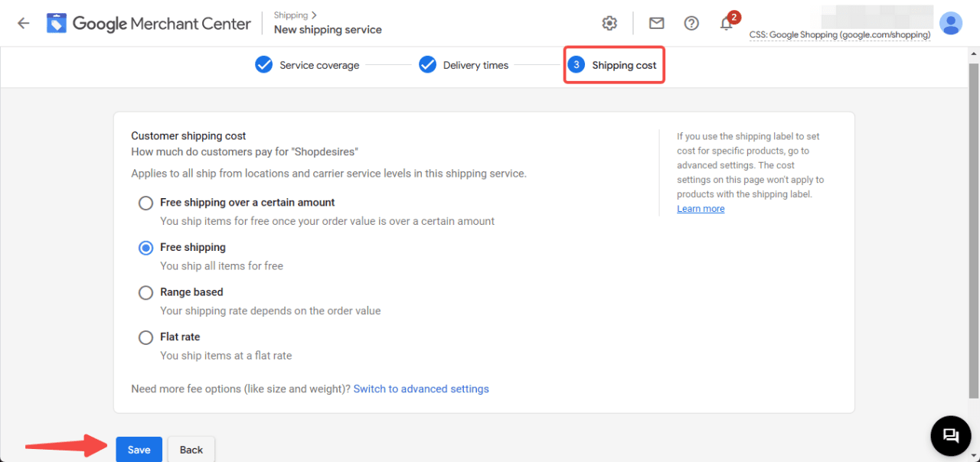Open the chat feedback bubble icon

[951, 435]
